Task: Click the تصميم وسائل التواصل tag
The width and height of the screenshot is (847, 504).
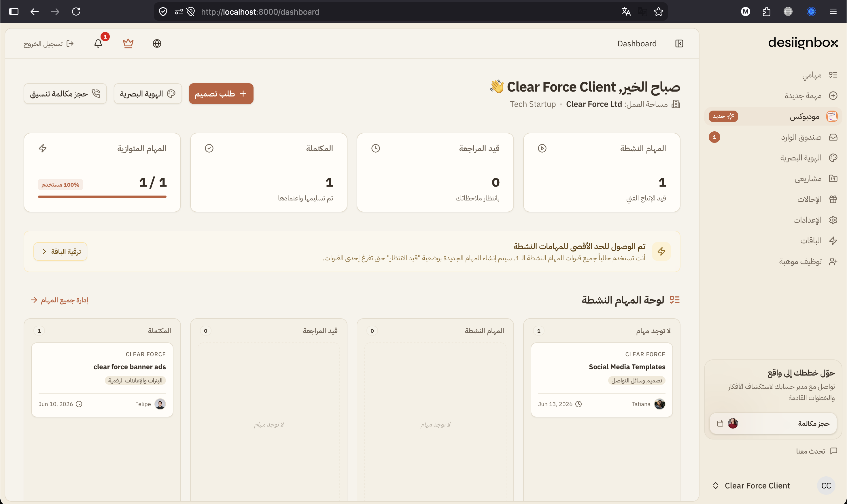Action: pyautogui.click(x=637, y=380)
